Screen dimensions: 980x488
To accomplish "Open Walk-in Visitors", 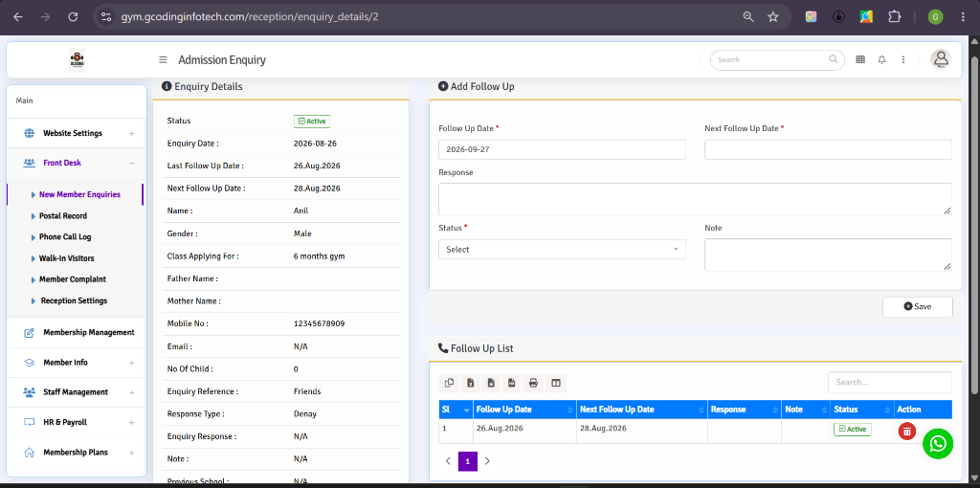I will coord(66,258).
